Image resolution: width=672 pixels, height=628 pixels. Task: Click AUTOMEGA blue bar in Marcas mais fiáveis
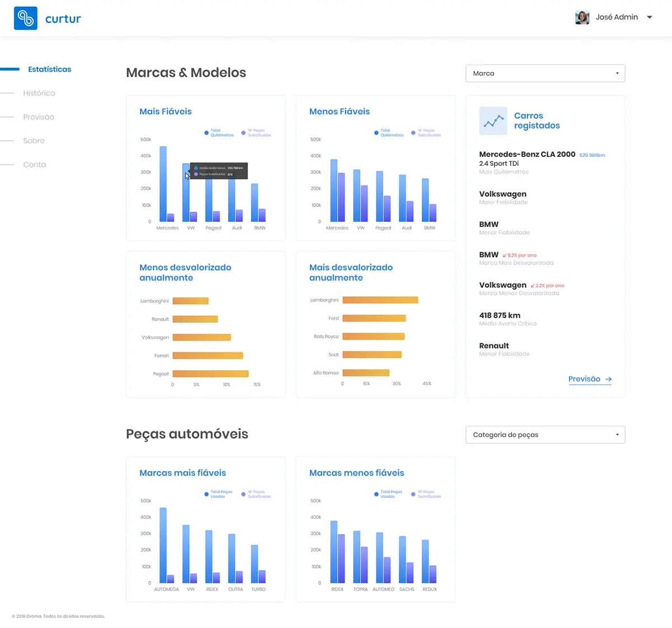163,545
